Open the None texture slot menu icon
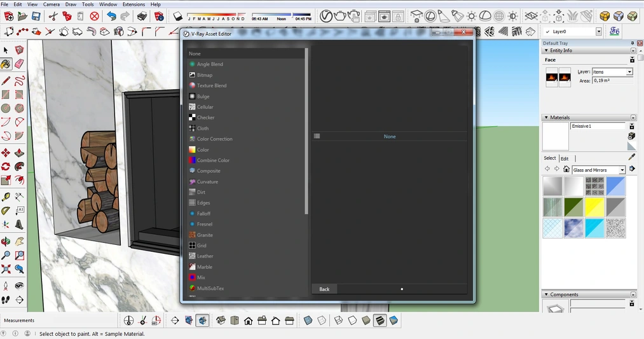644x339 pixels. (317, 136)
